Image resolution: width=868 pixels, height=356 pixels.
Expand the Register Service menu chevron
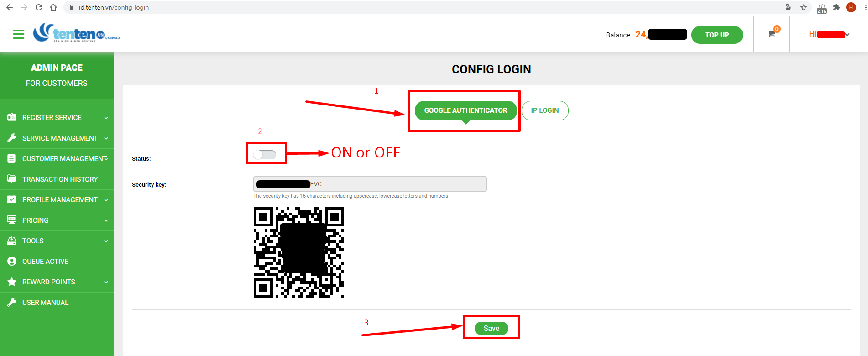pyautogui.click(x=106, y=118)
